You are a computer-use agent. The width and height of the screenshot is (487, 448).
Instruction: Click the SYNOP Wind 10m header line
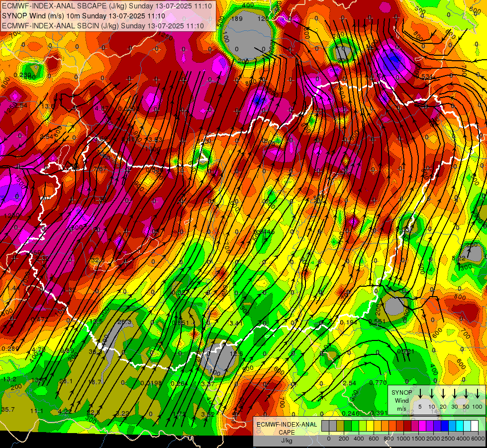click(x=84, y=16)
